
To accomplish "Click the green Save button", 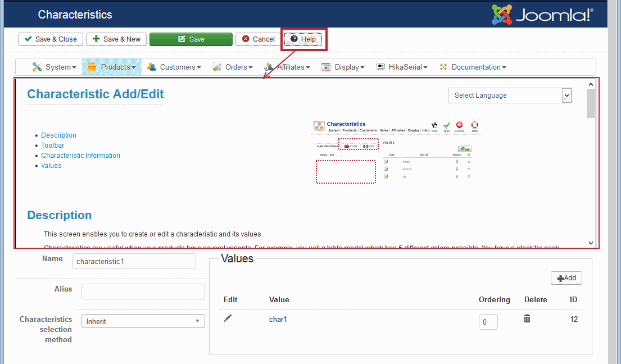I will point(191,39).
